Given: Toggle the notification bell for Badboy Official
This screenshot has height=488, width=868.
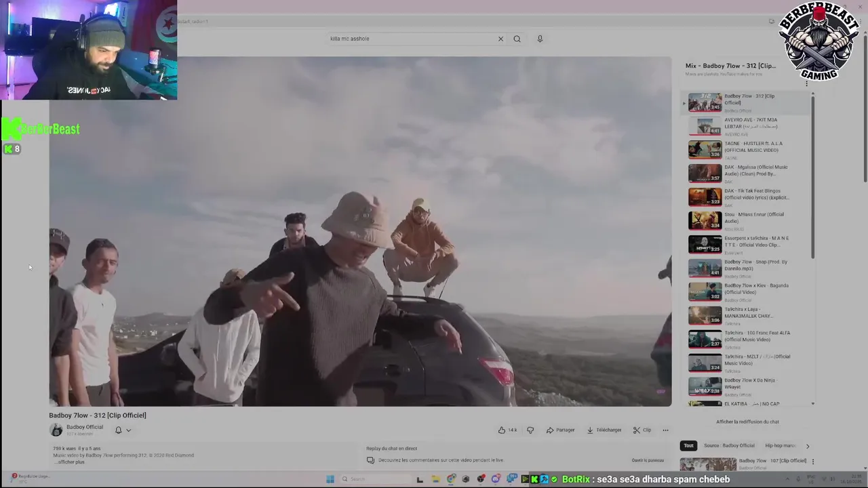Looking at the screenshot, I should point(118,430).
